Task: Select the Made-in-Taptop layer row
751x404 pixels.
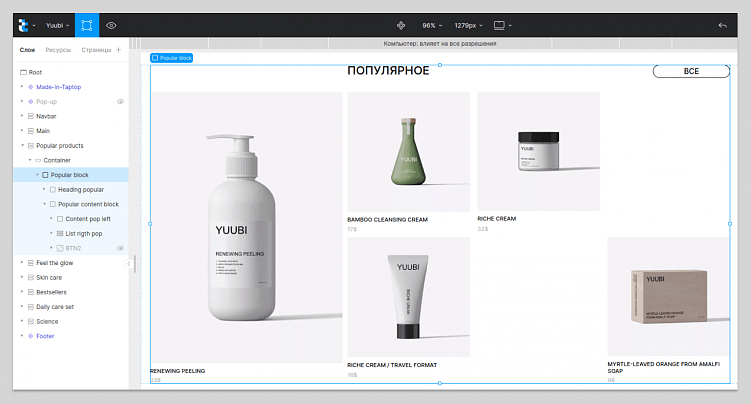Action: [x=71, y=87]
